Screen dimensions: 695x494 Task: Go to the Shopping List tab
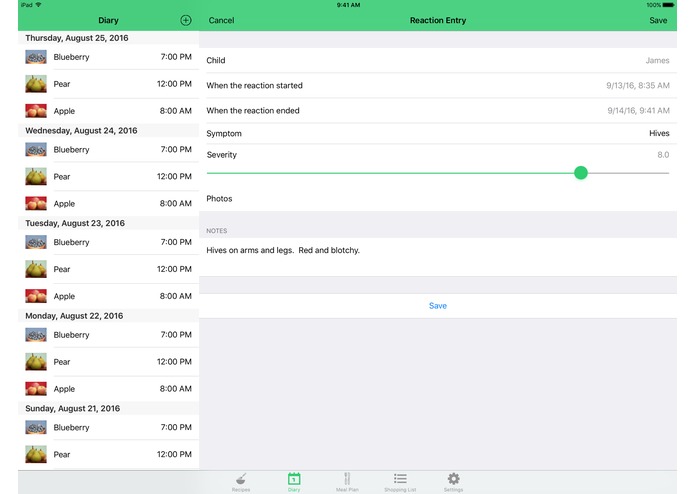[x=400, y=482]
